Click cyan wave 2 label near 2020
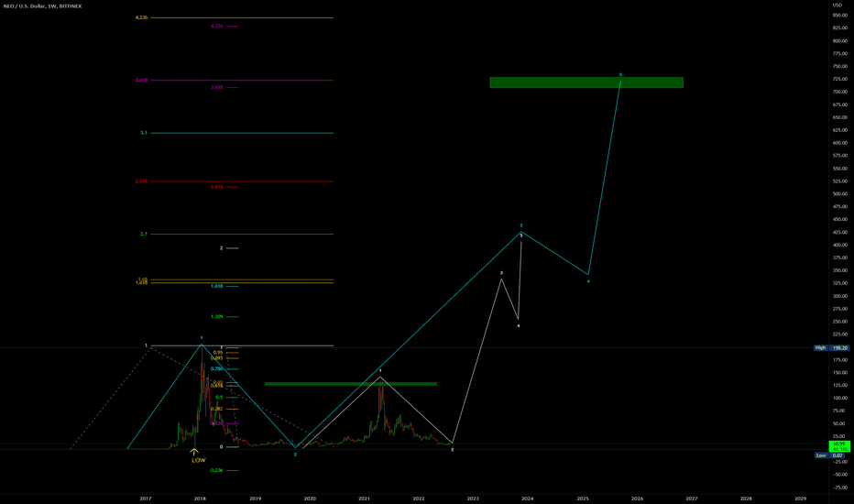This screenshot has width=854, height=504. 295,455
